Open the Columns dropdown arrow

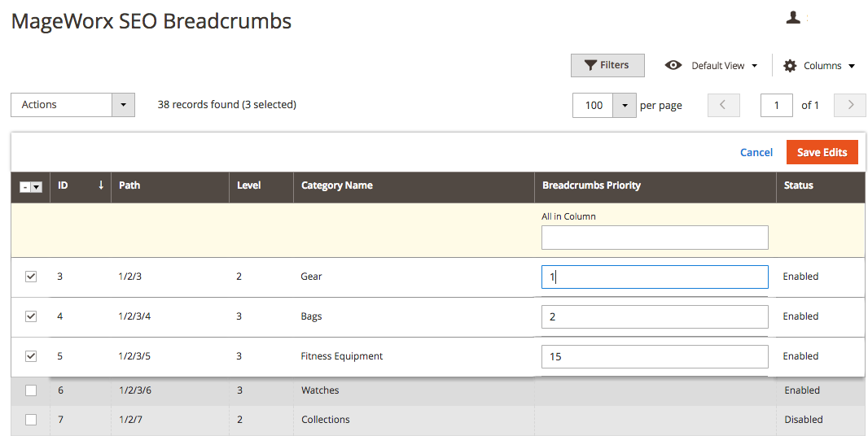(853, 66)
